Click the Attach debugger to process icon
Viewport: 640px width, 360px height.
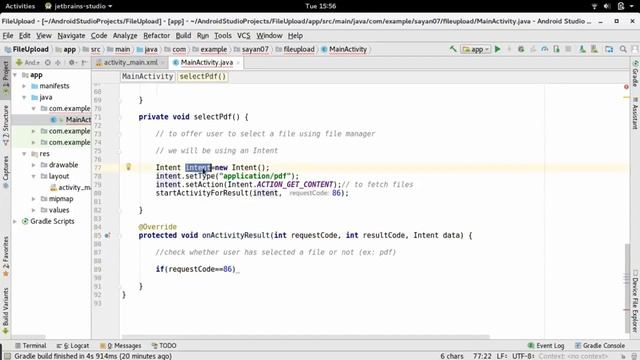556,49
